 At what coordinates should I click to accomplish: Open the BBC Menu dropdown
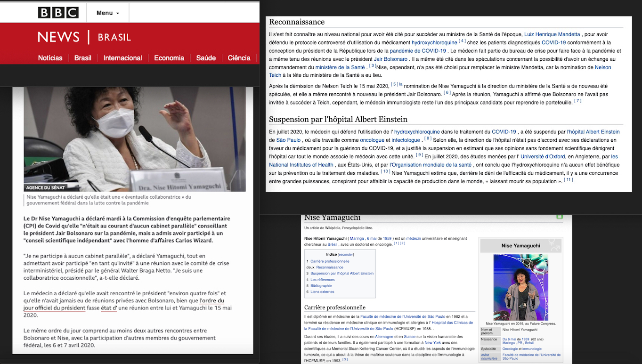(108, 13)
